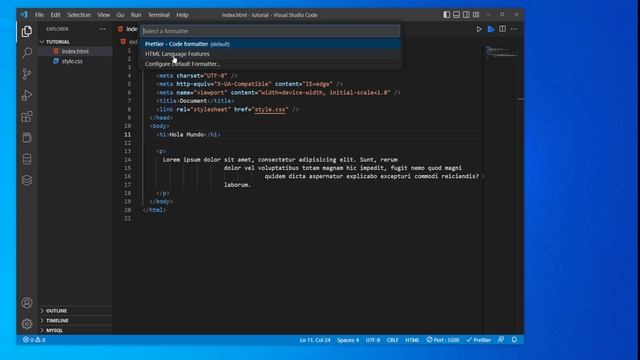The image size is (640, 360).
Task: Toggle Primary Side Bar layout icon
Action: (x=447, y=15)
